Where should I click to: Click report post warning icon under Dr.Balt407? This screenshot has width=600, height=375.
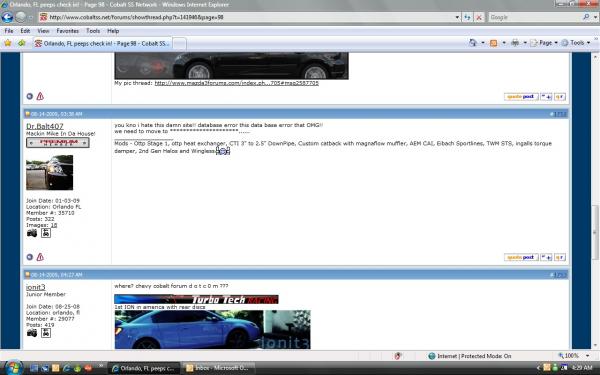[x=40, y=257]
